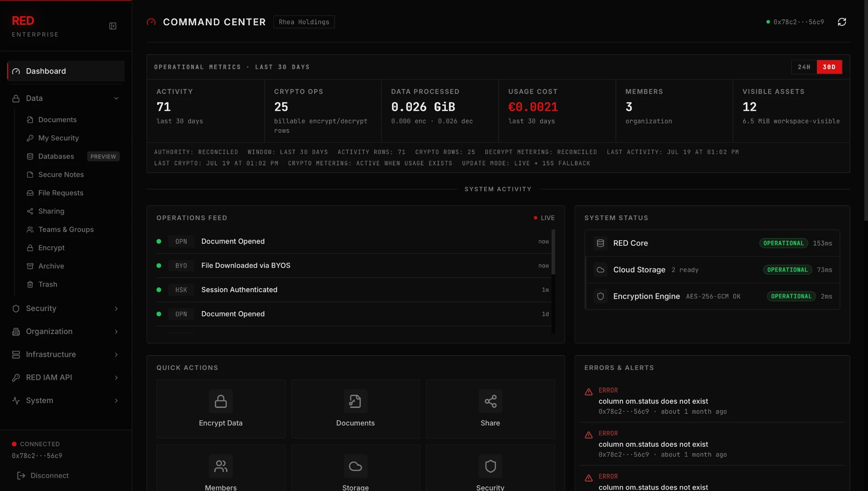Viewport: 868px width, 491px height.
Task: Click the Documents sidebar icon
Action: click(30, 120)
